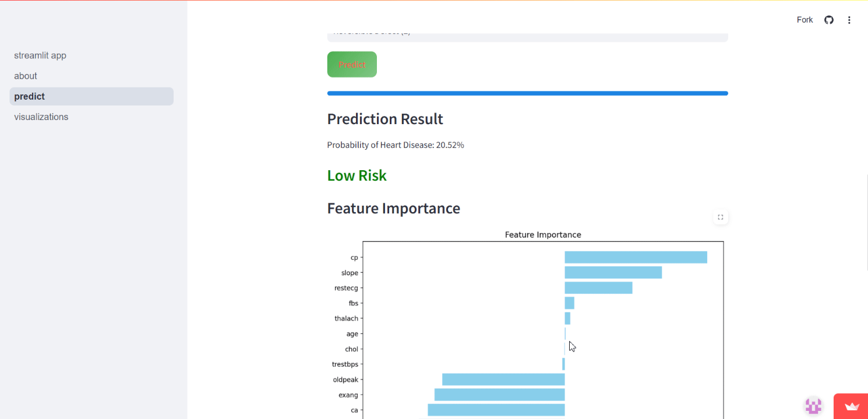
Task: Click the restecg bar in the chart
Action: pyautogui.click(x=598, y=287)
